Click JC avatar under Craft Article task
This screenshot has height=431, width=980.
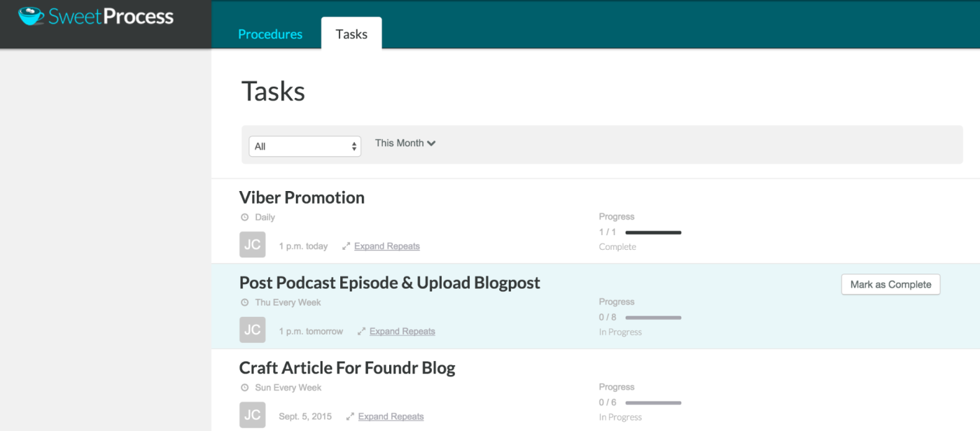click(252, 415)
